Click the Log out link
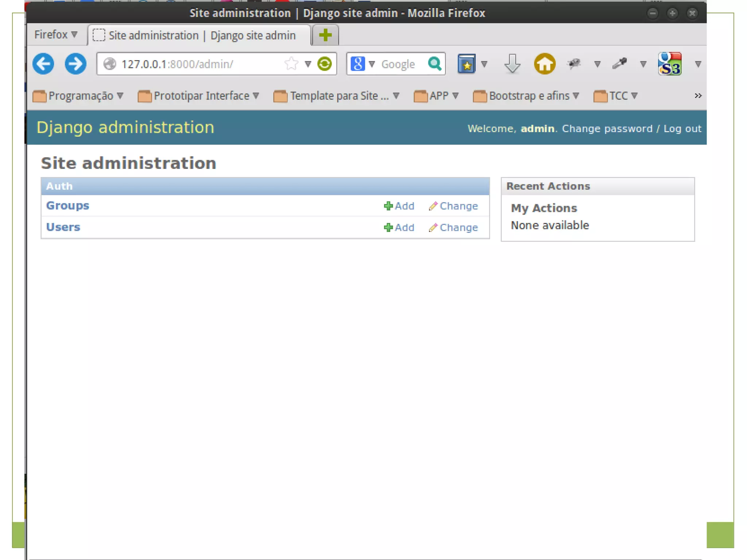 tap(682, 128)
